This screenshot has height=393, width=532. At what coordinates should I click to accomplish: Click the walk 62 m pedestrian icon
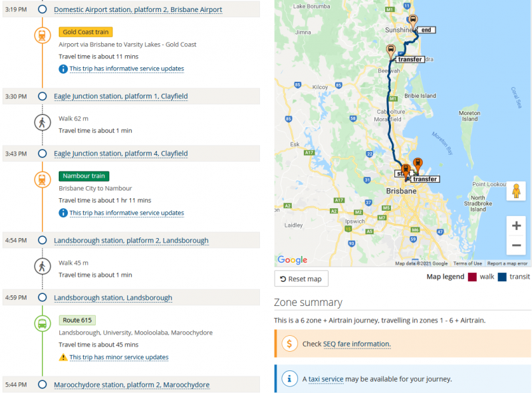click(43, 122)
